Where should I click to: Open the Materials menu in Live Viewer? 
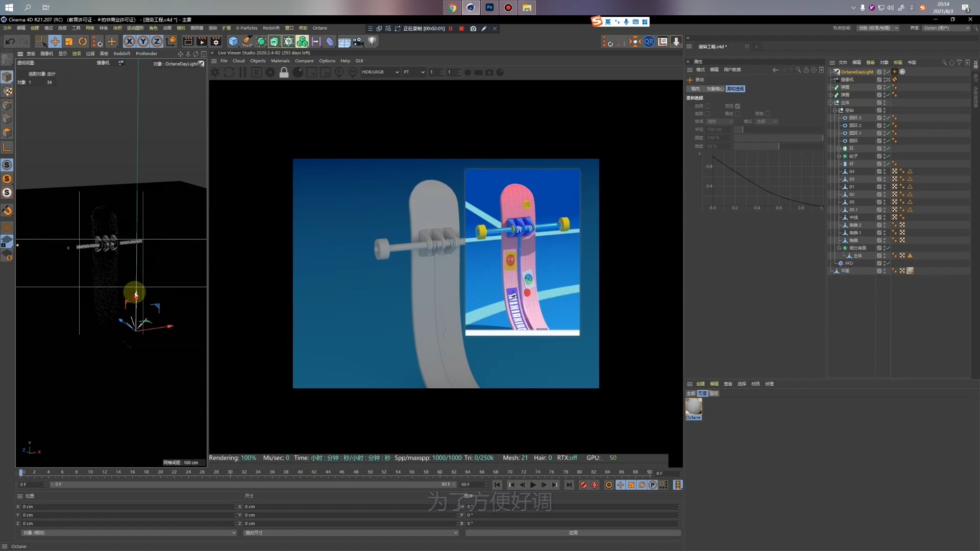click(x=280, y=61)
